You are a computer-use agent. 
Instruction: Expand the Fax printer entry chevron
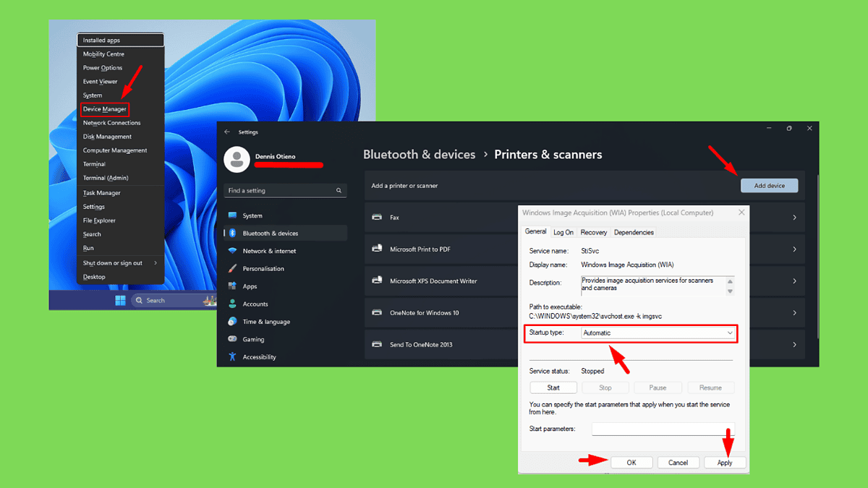point(794,218)
